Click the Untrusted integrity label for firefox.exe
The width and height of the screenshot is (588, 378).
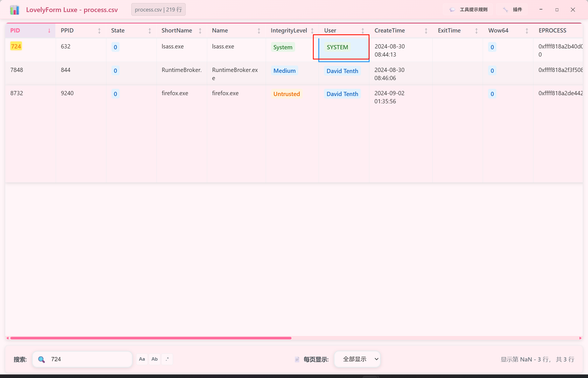[x=286, y=94]
